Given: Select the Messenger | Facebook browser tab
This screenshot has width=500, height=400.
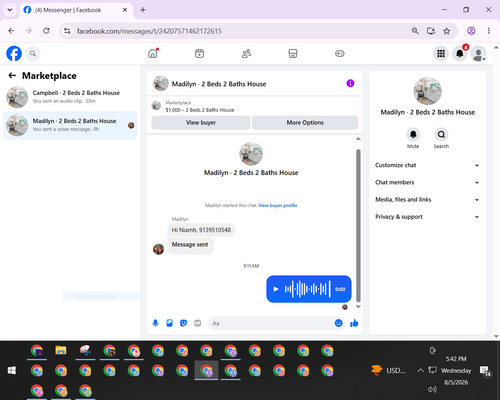Looking at the screenshot, I should pyautogui.click(x=76, y=10).
